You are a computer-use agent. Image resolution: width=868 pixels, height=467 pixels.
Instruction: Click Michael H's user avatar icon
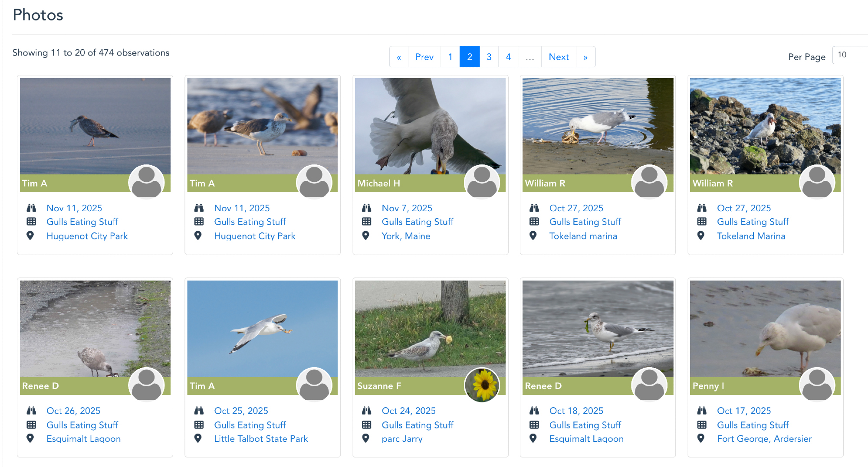[x=482, y=182]
